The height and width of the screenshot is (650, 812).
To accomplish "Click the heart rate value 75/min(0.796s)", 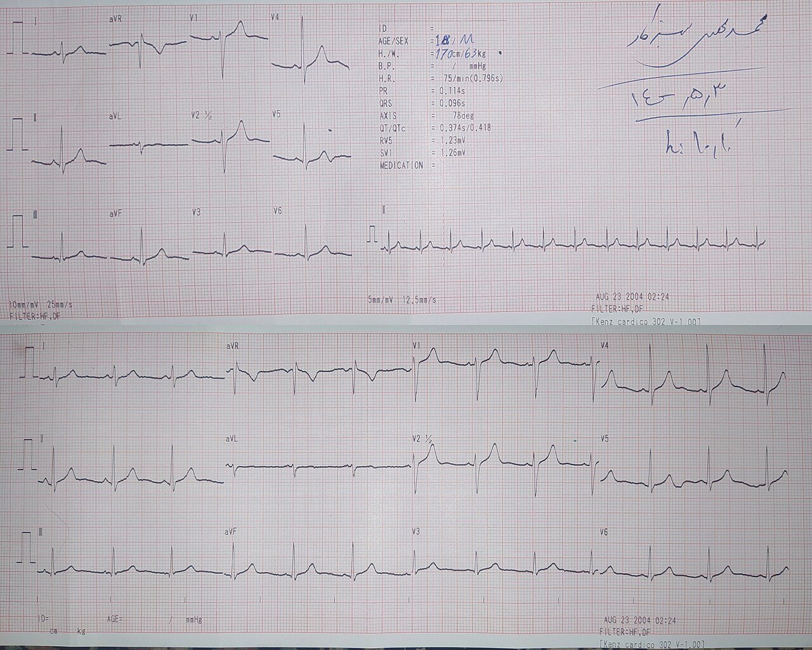I will (472, 78).
